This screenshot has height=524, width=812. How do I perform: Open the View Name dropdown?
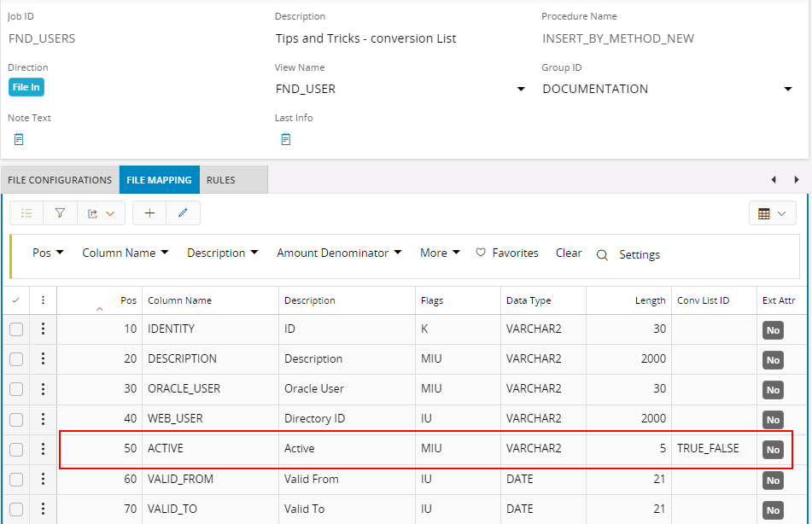point(520,88)
